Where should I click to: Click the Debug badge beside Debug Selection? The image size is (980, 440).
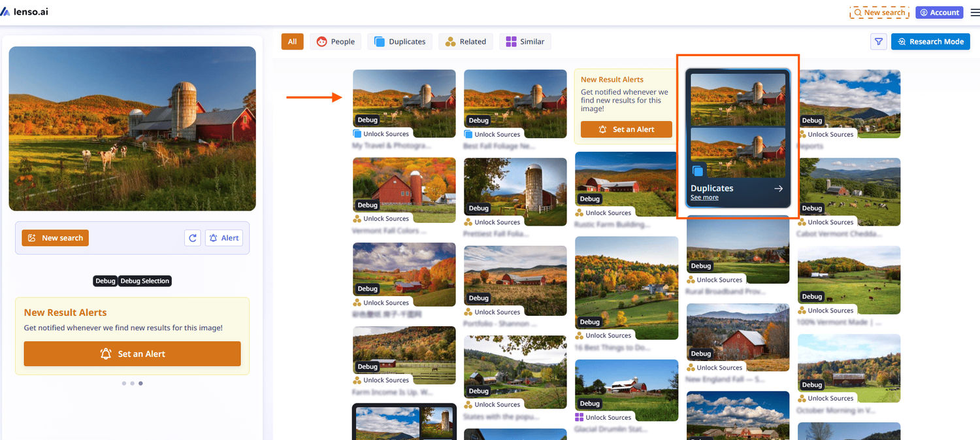pyautogui.click(x=105, y=281)
